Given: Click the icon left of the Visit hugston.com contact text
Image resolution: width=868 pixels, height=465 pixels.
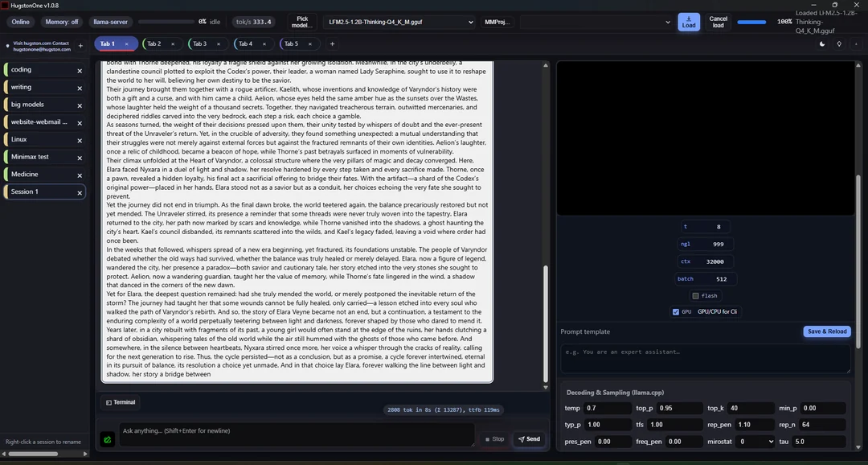Looking at the screenshot, I should (7, 45).
